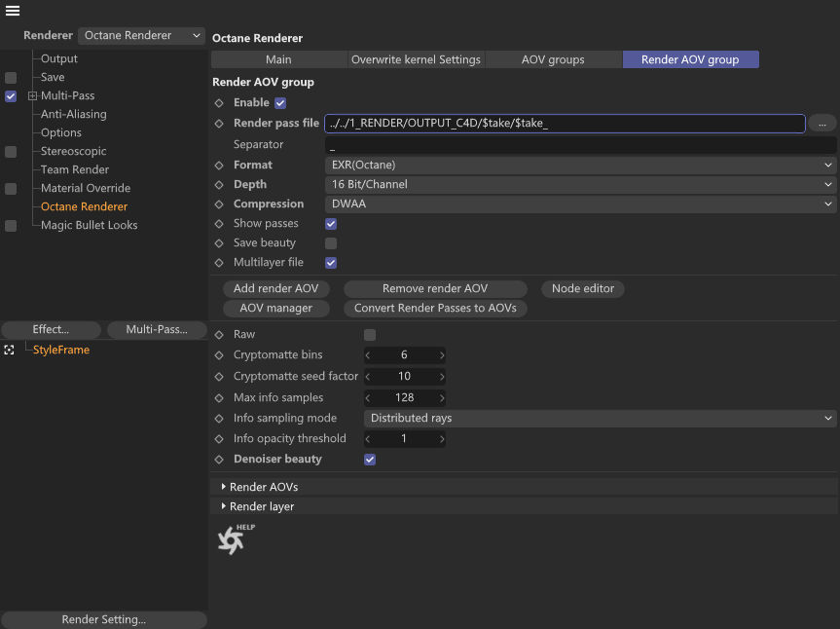The image size is (840, 629).
Task: Increase Cryptomatte bins with right arrow
Action: point(442,355)
